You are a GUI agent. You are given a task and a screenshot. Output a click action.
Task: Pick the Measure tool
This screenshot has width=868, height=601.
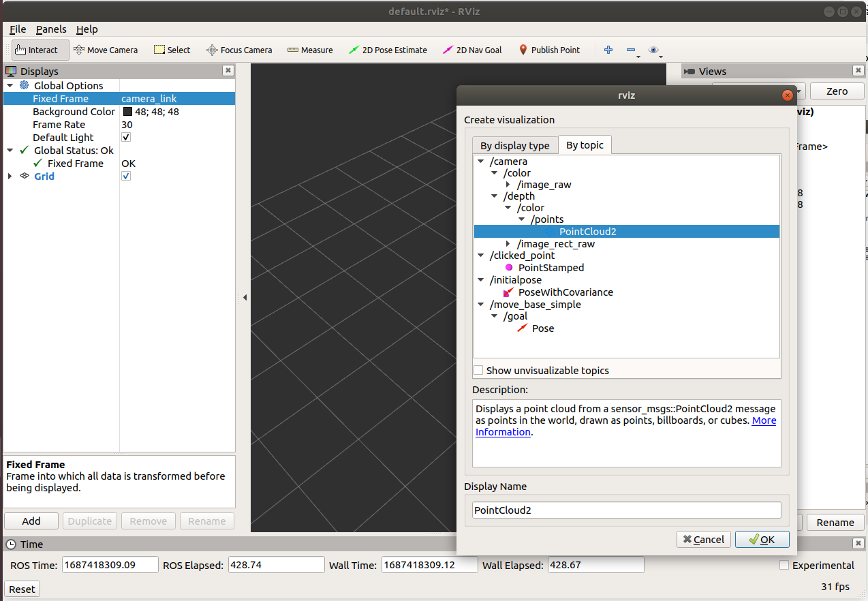310,50
